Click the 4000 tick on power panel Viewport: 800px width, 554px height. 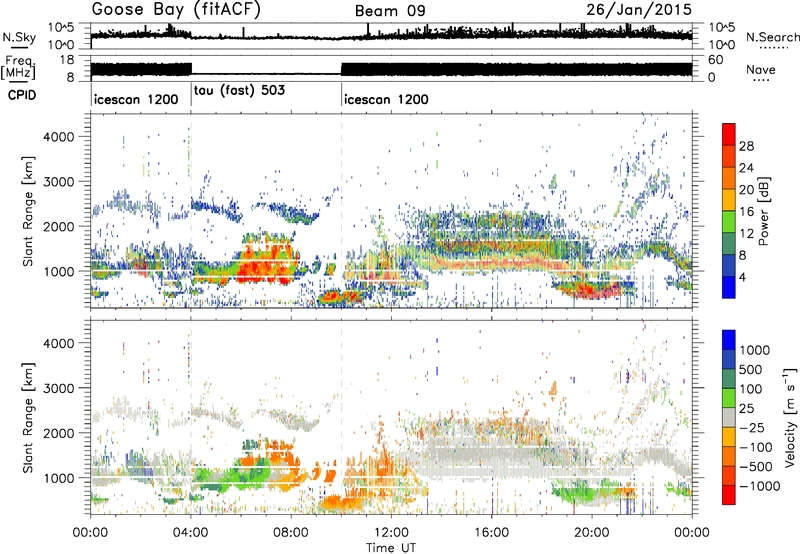point(58,137)
